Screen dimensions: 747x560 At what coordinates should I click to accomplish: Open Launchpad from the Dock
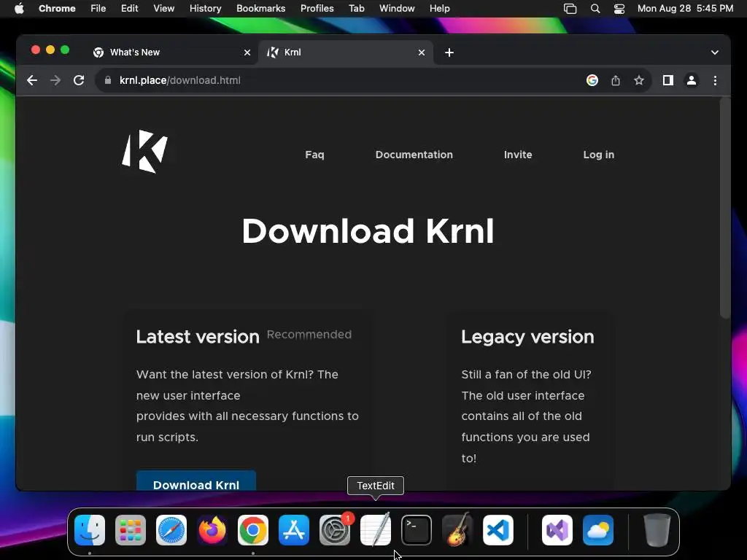click(x=131, y=530)
